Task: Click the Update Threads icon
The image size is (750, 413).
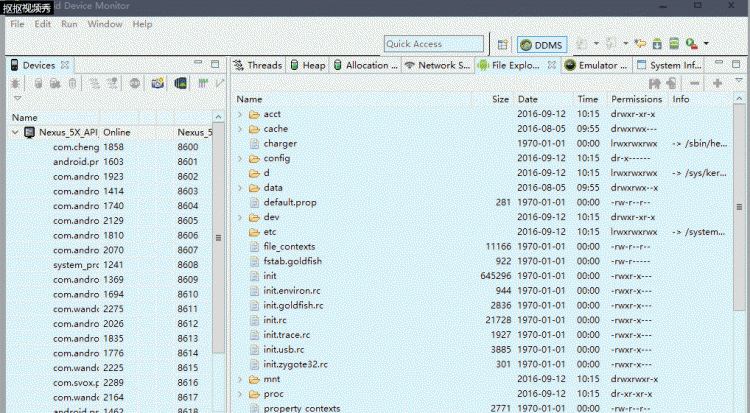Action: (95, 83)
